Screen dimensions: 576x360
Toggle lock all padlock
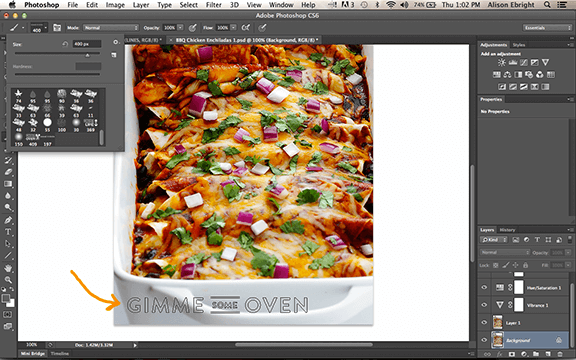tap(525, 265)
